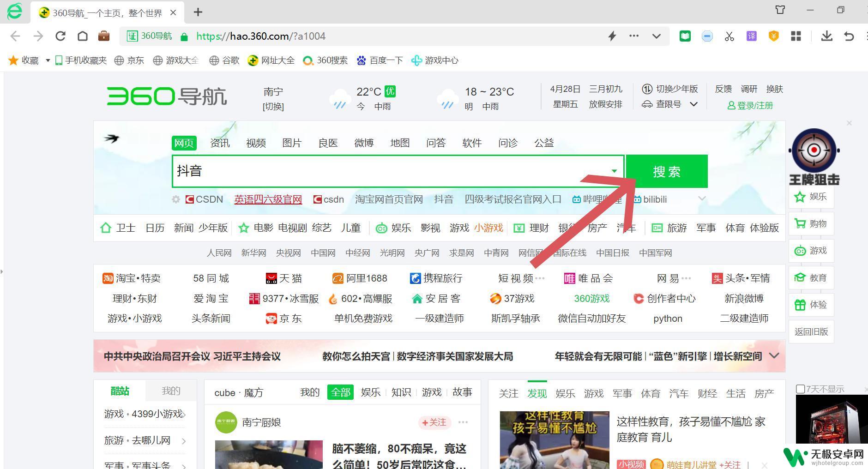Switch to the 我的 tab beside 酷站
This screenshot has height=469, width=868.
[x=171, y=391]
